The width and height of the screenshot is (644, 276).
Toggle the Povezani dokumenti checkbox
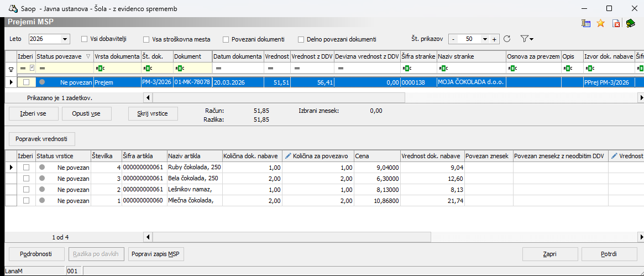(226, 39)
